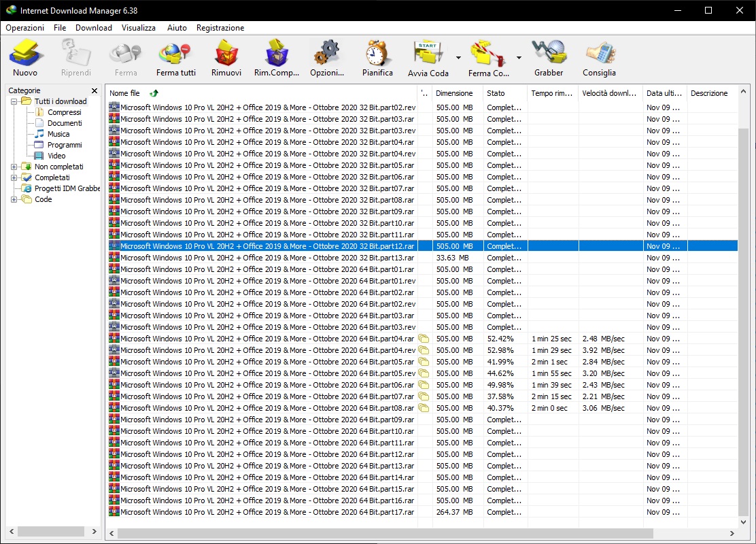Click queue icon on 64 Bit.part07.rar row
The image size is (756, 544).
(424, 396)
